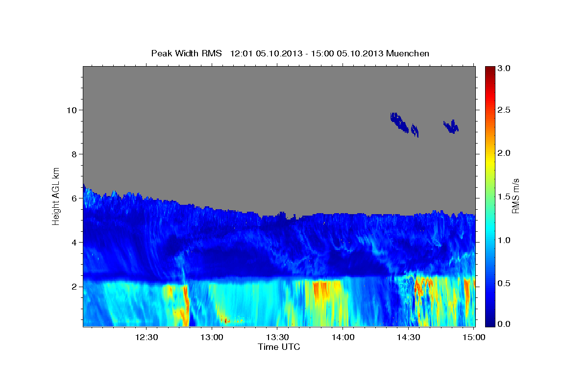Screen dimensions: 588x392
Task: Click the 14:00 time tick label
Action: pyautogui.click(x=343, y=337)
